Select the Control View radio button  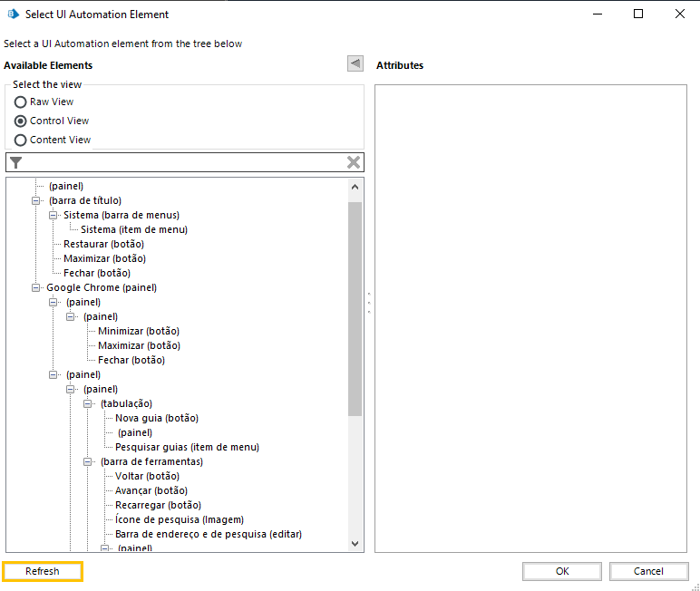20,121
